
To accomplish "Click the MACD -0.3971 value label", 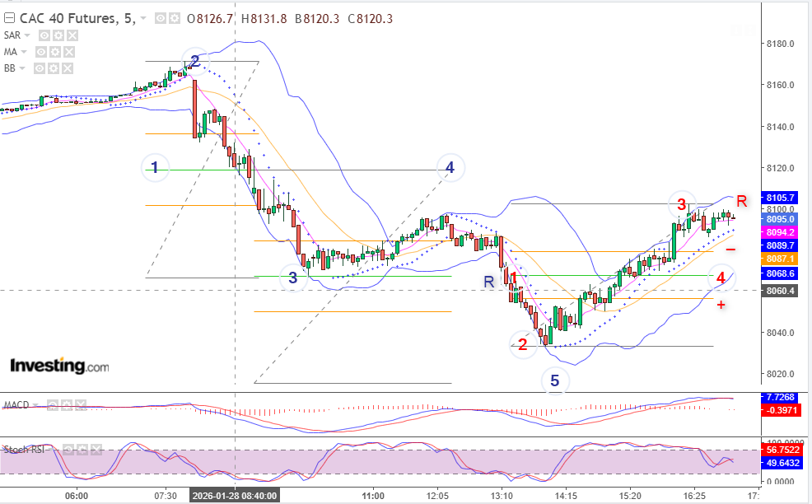I will [x=780, y=410].
